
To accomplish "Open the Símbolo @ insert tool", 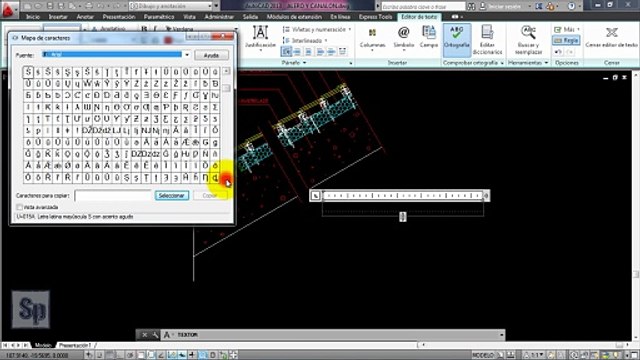I will tap(404, 38).
